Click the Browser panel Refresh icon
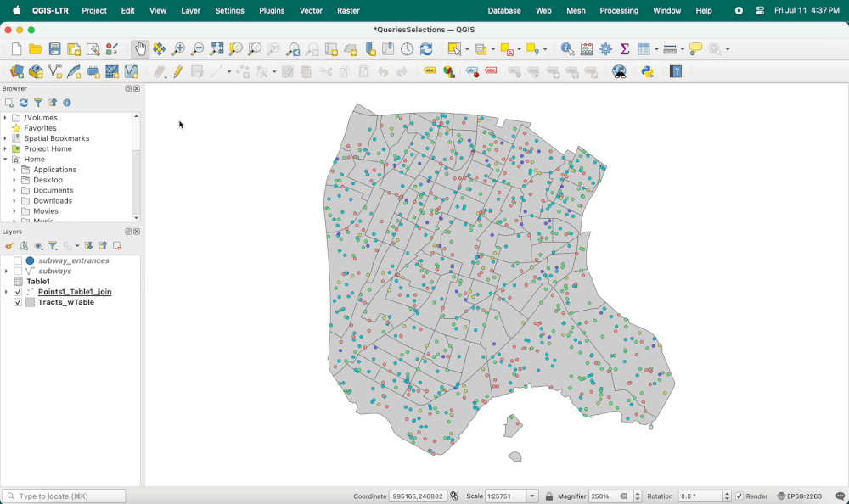 coord(23,103)
